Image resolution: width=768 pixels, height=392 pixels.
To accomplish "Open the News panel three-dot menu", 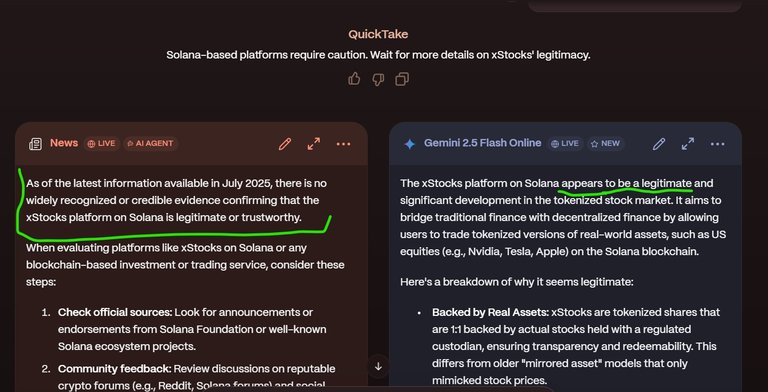I will point(343,144).
